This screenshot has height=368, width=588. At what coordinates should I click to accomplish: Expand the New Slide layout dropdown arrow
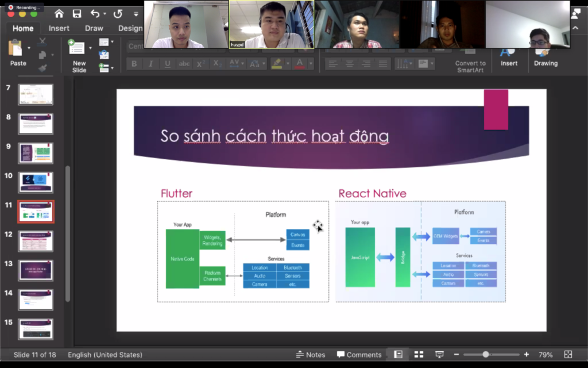coord(90,48)
